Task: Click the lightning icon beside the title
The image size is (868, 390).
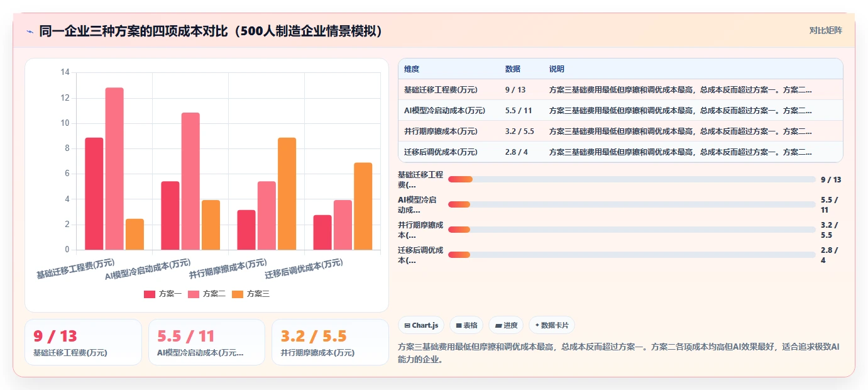Action: [30, 31]
